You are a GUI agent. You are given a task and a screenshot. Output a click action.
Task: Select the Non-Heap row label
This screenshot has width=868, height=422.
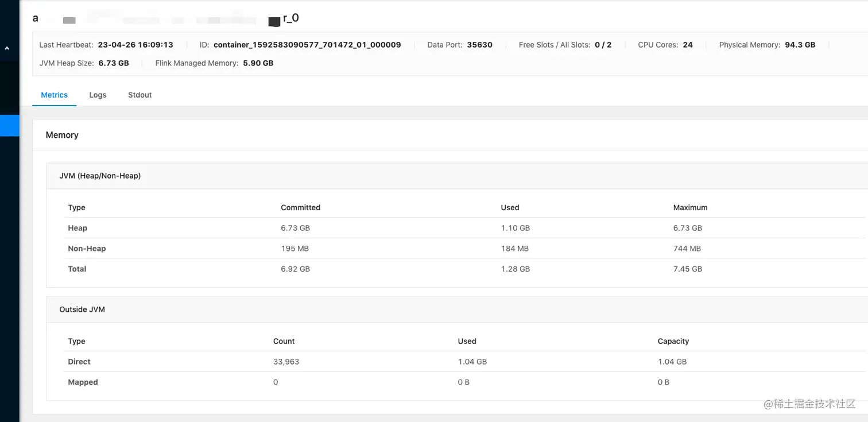(87, 249)
